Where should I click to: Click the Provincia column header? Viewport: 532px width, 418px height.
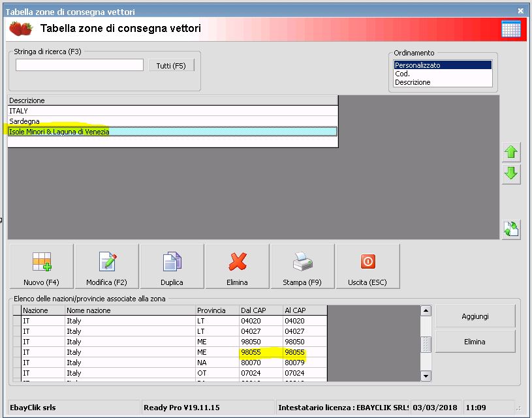217,310
